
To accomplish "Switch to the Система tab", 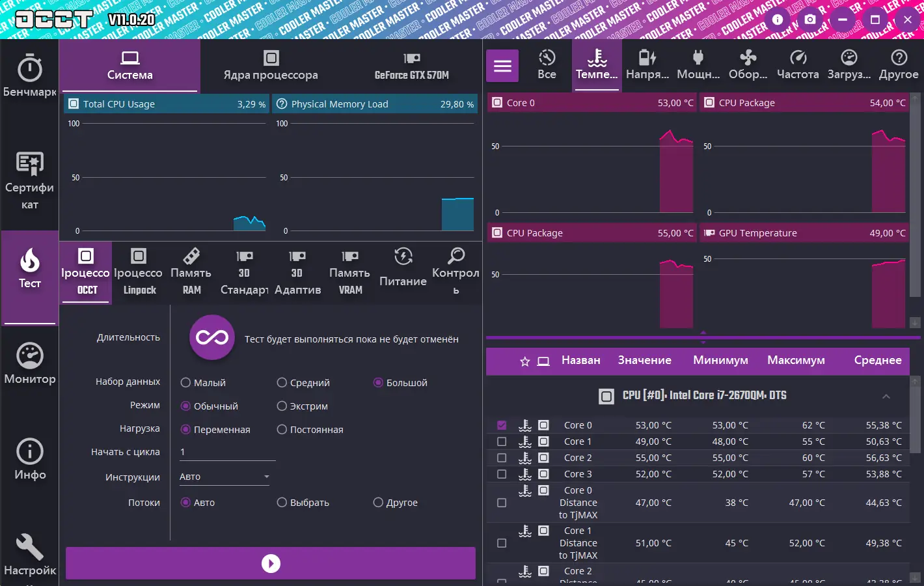I will pyautogui.click(x=129, y=66).
